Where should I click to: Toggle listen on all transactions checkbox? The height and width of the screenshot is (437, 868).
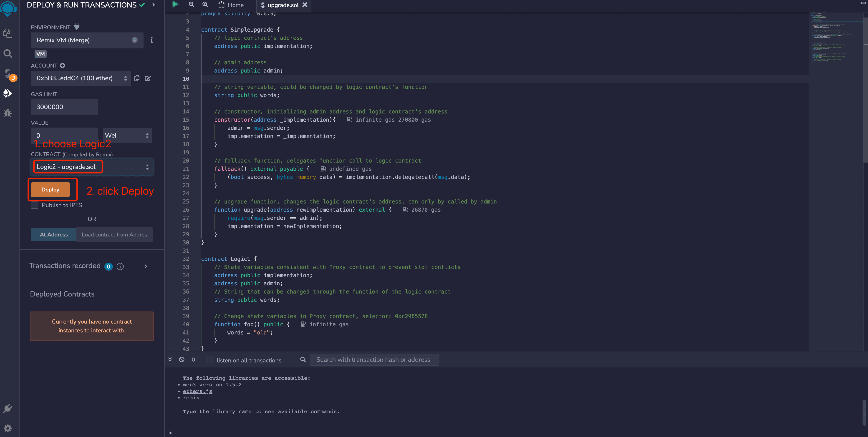tap(210, 359)
